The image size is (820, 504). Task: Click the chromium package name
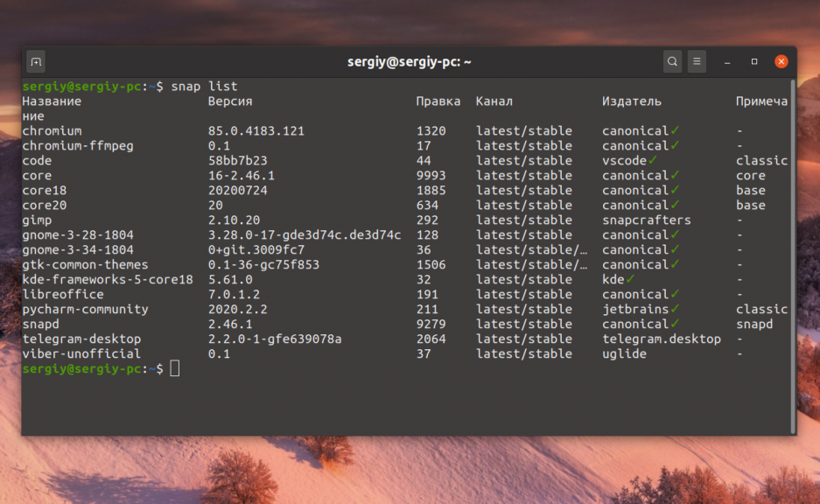(x=52, y=130)
